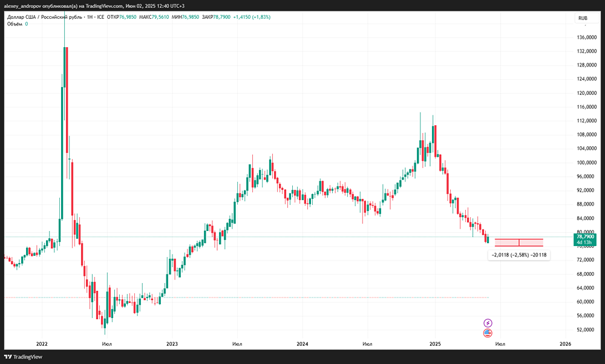Screen dimensions: 605x364
Task: Click the Доллар США / Российский рубль symbol title
Action: [x=44, y=17]
